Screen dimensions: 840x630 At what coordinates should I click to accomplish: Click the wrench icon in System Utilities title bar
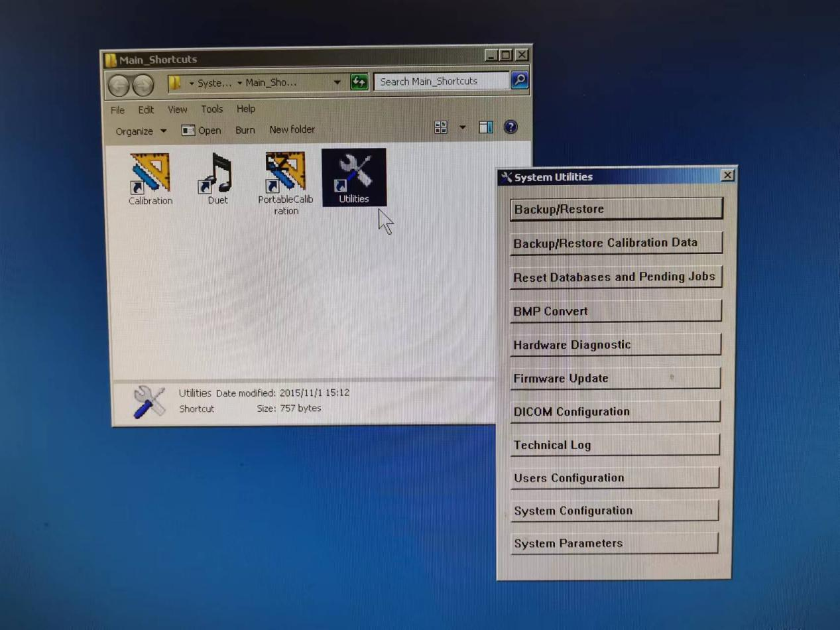coord(507,177)
